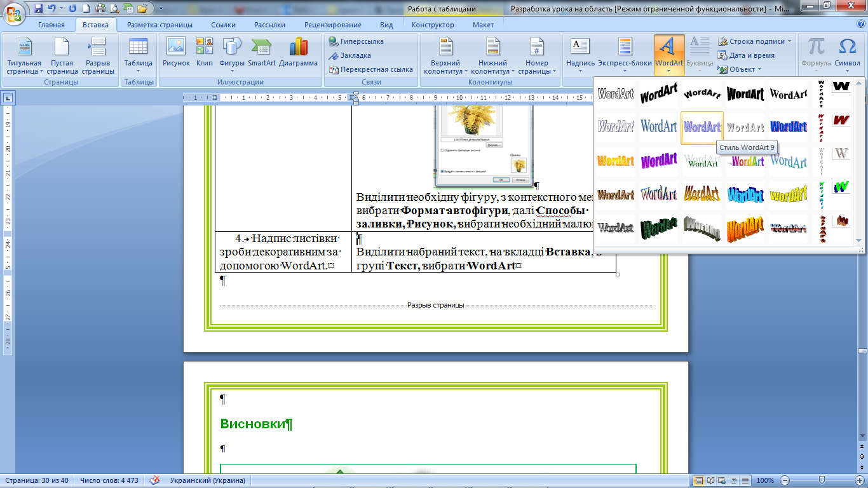868x488 pixels.
Task: Open the Объект dropdown
Action: tap(740, 69)
